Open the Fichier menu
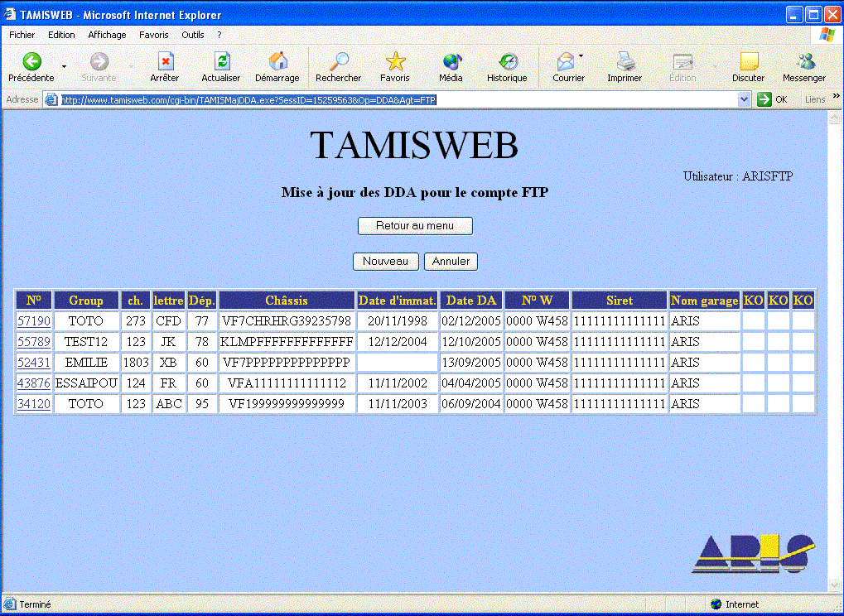The height and width of the screenshot is (616, 844). (22, 35)
